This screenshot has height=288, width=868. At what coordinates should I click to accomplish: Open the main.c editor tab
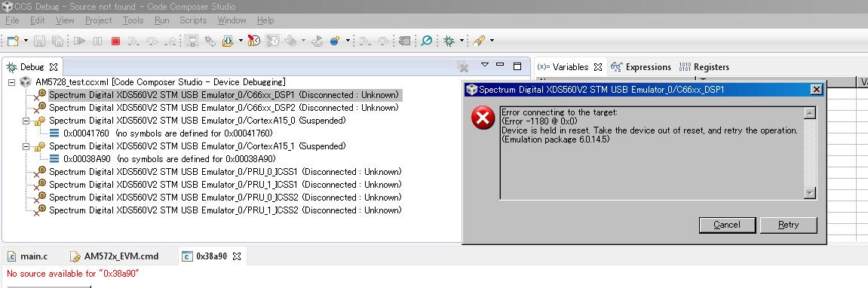coord(28,256)
